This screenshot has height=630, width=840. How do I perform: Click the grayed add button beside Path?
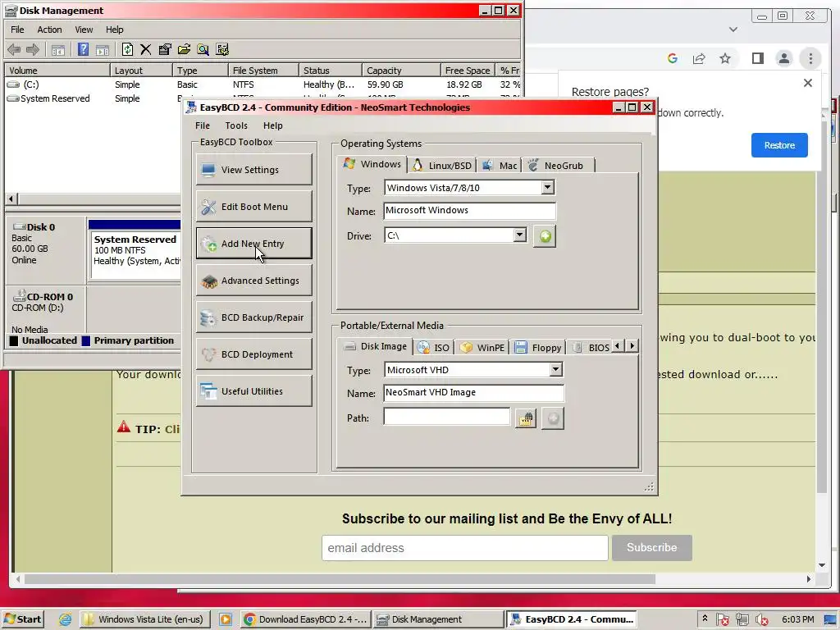(553, 418)
